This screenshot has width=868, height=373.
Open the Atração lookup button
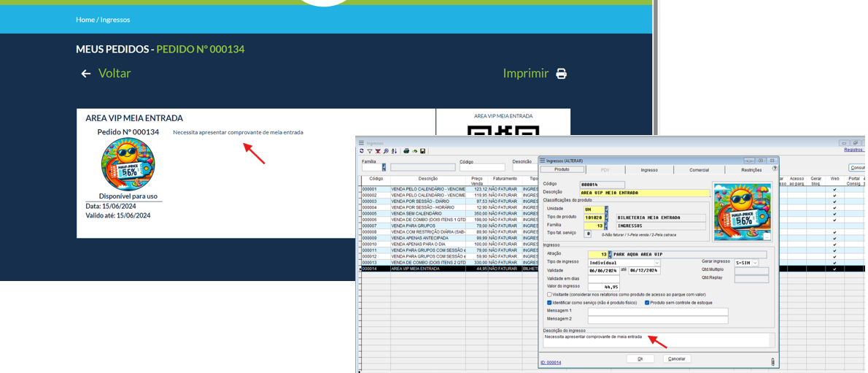(x=611, y=255)
